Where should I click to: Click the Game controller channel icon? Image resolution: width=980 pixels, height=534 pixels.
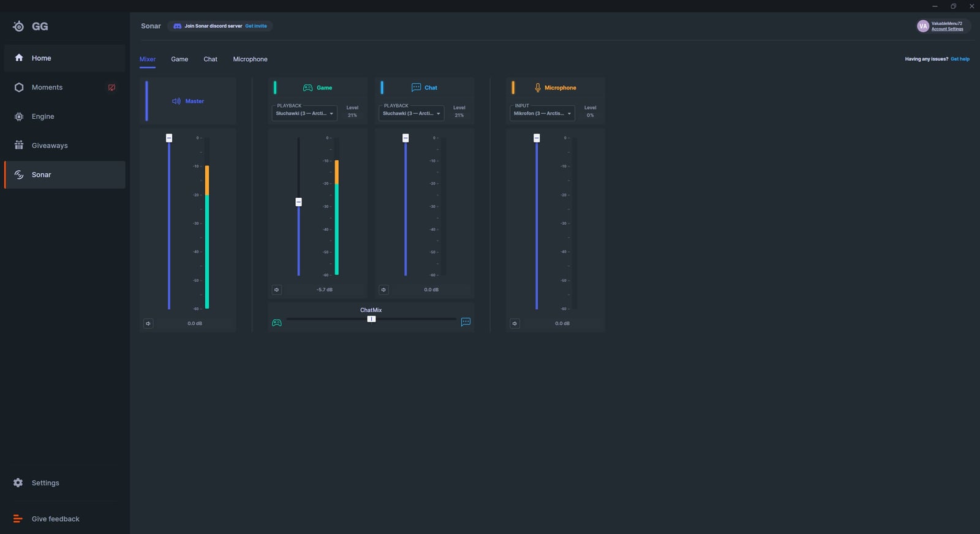point(307,88)
